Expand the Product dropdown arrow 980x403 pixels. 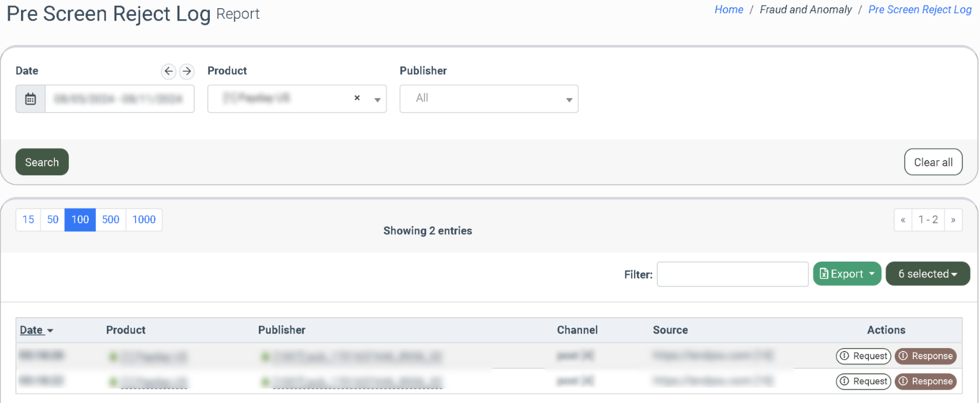(378, 99)
